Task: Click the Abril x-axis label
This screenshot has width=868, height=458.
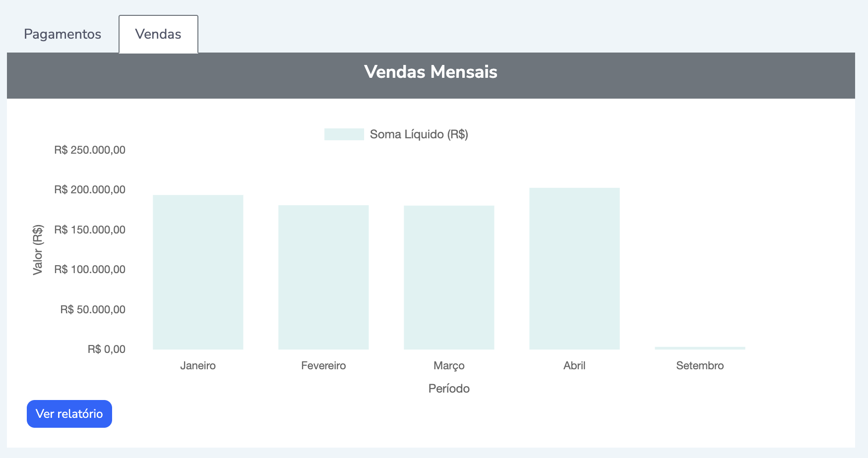Action: 574,366
